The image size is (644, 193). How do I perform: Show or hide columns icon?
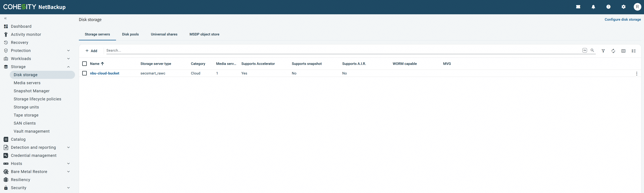tap(623, 51)
